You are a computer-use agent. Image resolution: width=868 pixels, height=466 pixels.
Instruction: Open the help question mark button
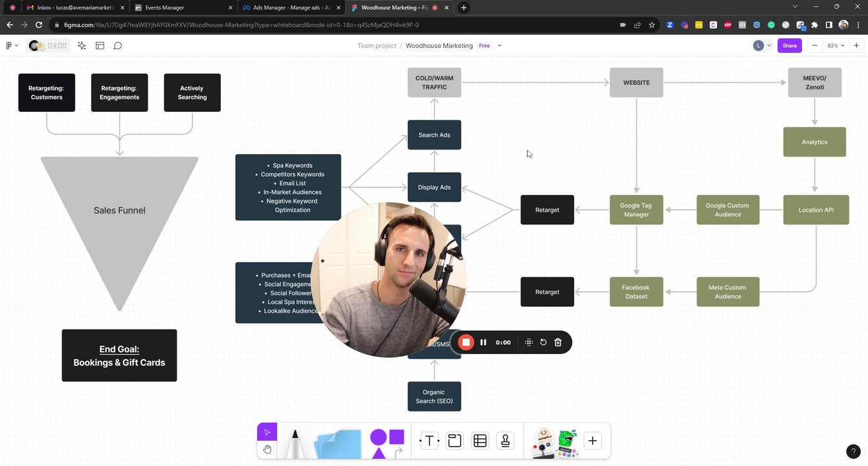point(853,452)
